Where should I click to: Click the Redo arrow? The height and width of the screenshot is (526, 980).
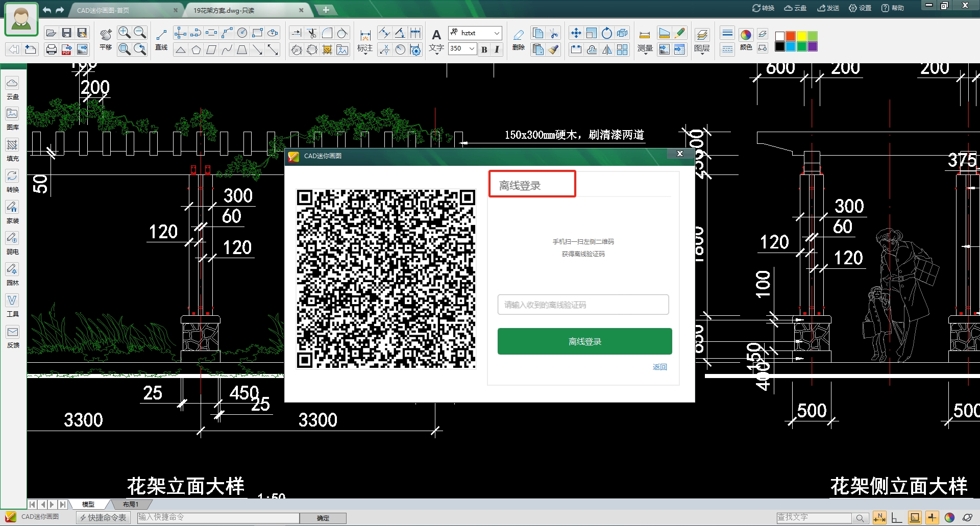click(x=60, y=10)
